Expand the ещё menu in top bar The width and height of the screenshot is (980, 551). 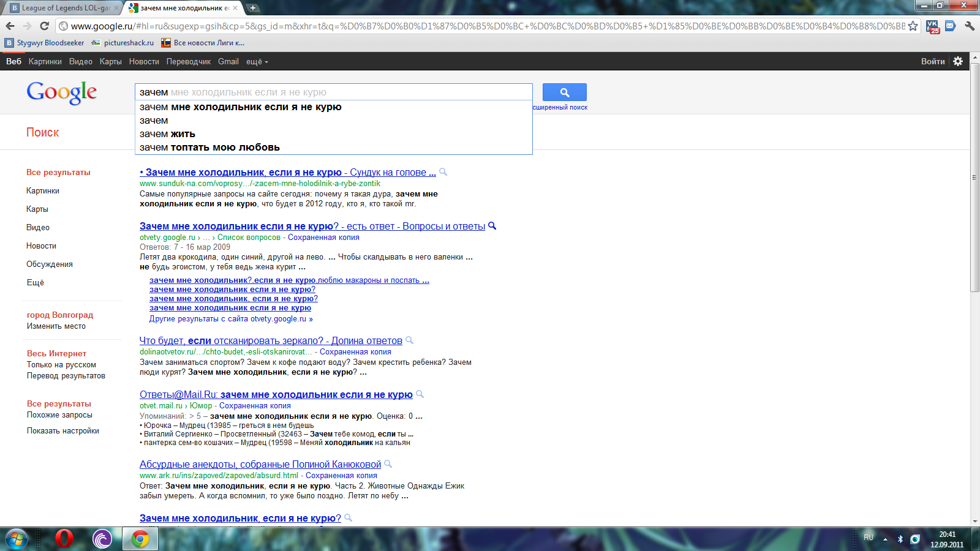tap(257, 61)
